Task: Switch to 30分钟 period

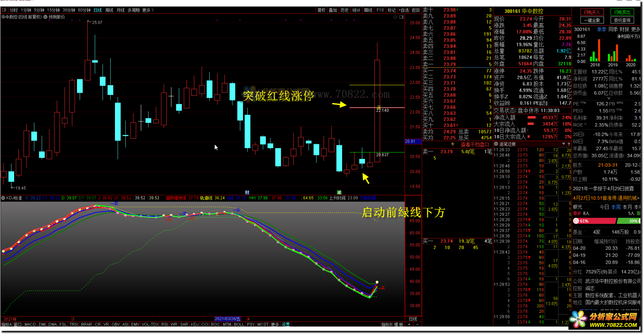Action: pos(69,10)
